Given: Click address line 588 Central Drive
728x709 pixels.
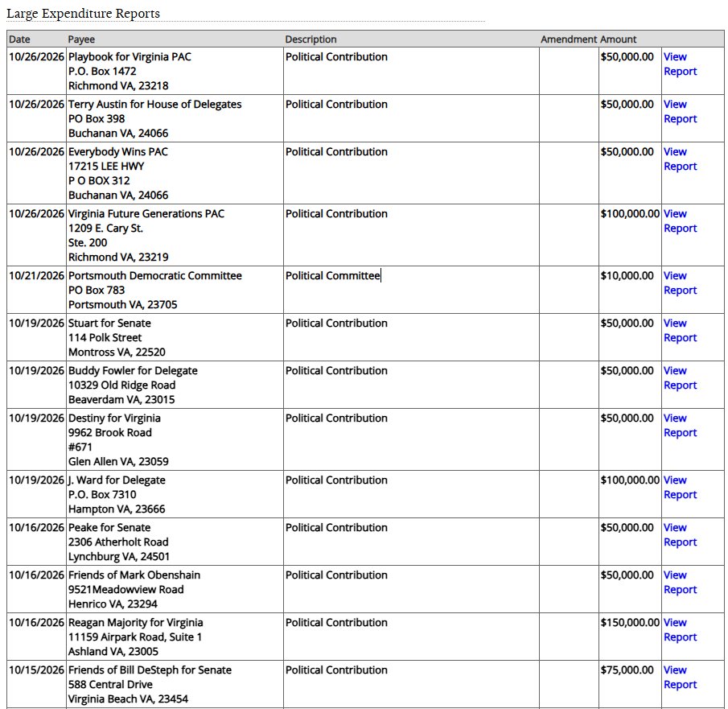Looking at the screenshot, I should point(110,684).
